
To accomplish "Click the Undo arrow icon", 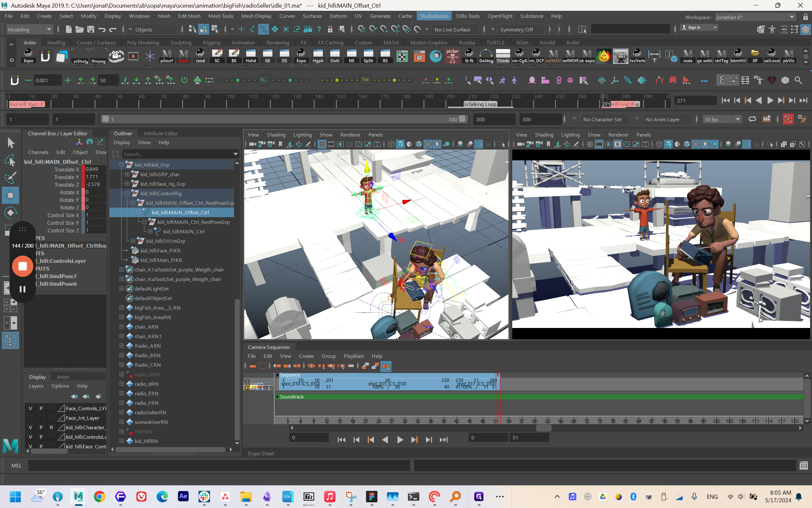I will (102, 30).
